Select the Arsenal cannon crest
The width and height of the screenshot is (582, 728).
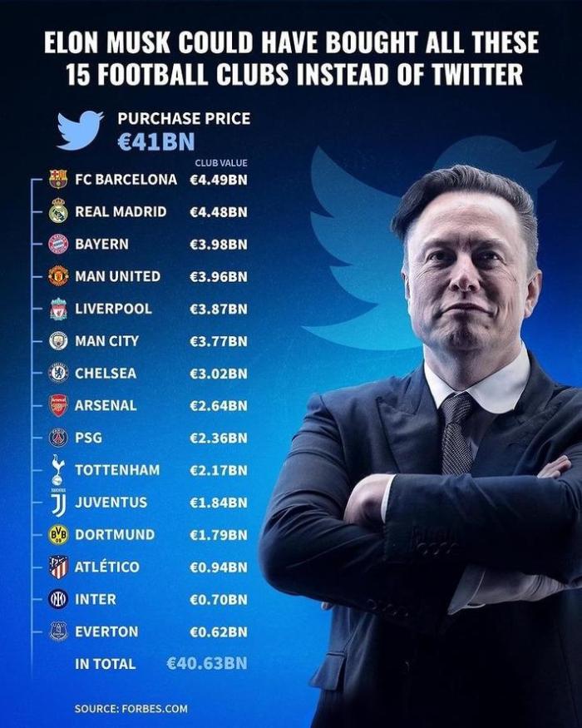tap(57, 406)
